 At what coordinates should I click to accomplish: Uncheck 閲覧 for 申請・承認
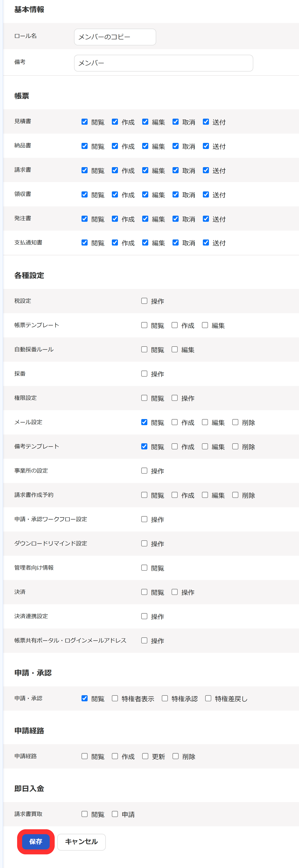[x=85, y=699]
